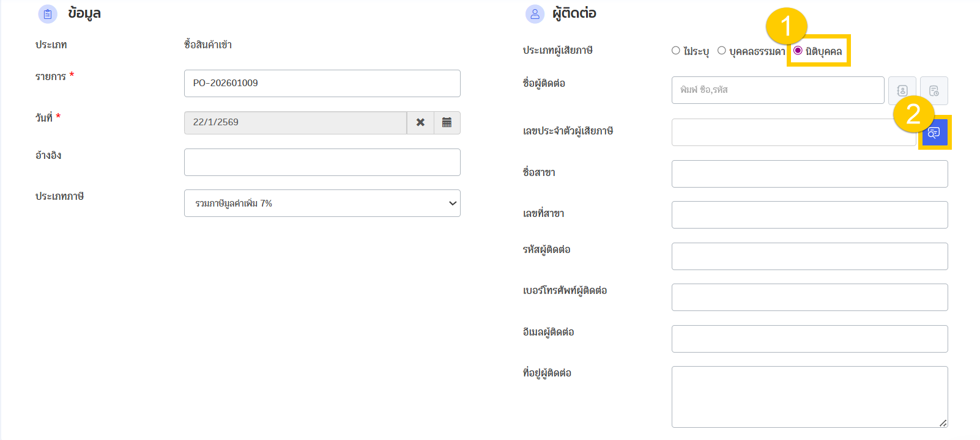Click the ชื่อสาขา branch name field
This screenshot has width=980, height=440.
click(809, 174)
